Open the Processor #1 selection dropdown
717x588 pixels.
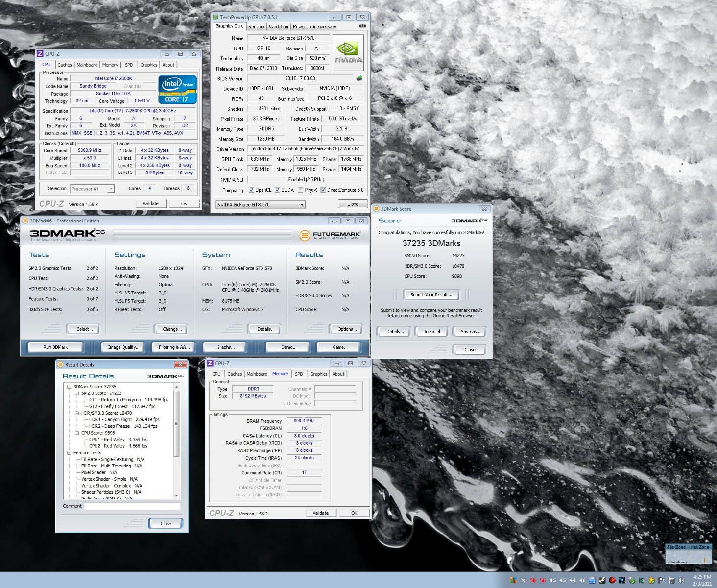tap(92, 189)
